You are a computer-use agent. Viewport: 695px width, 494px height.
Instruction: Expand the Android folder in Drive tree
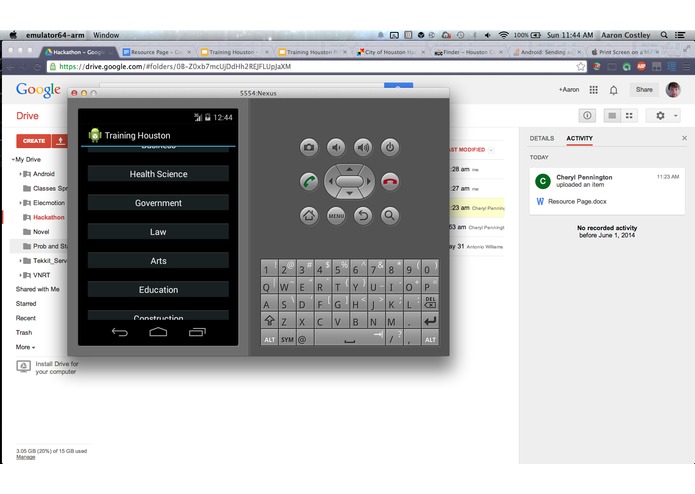click(x=20, y=174)
